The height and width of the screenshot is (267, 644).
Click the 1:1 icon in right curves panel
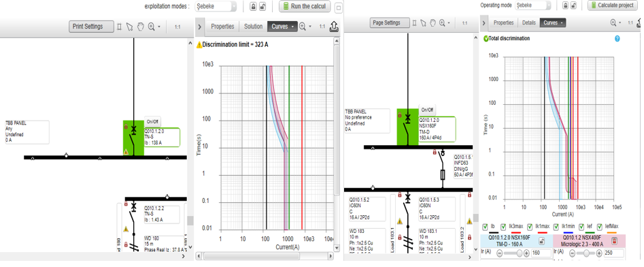point(630,23)
